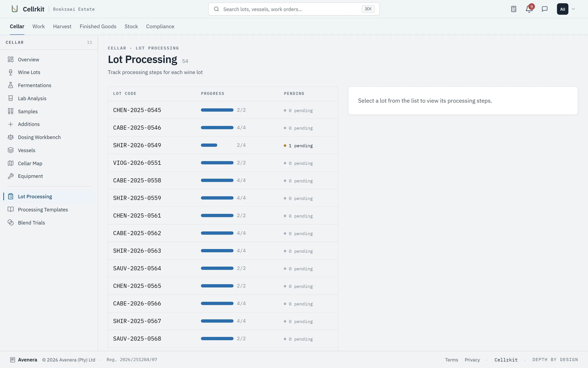
Task: Open the Finished Goods tab
Action: pos(98,26)
